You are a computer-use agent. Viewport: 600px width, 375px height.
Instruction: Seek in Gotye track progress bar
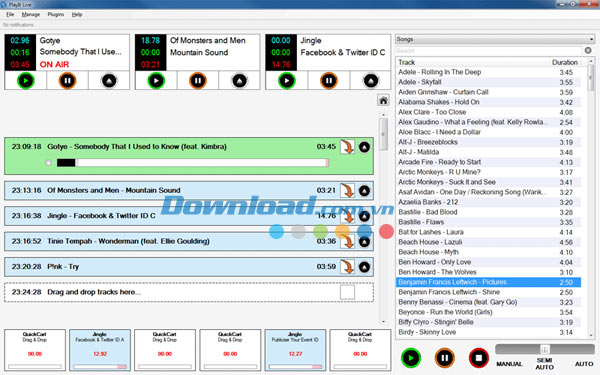(193, 163)
